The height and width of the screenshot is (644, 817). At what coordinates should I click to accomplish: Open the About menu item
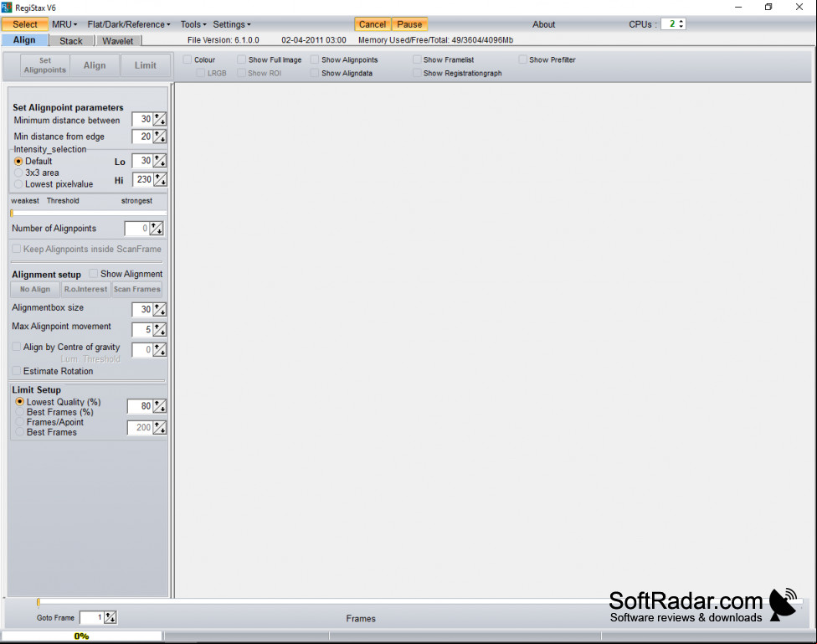click(x=543, y=24)
